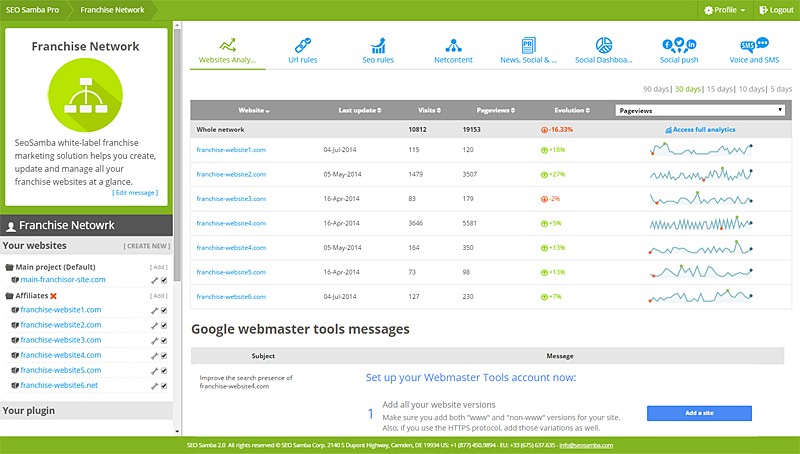Open the Netcontent network icon

coord(453,45)
